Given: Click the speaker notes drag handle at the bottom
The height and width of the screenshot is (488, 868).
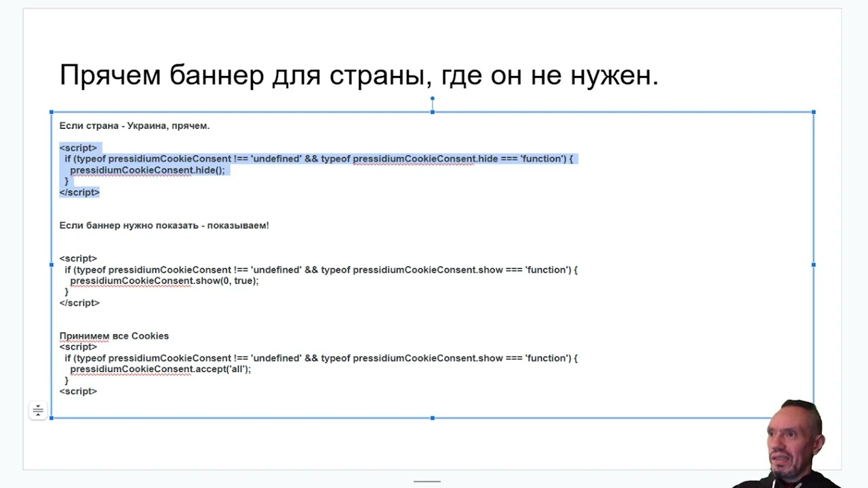Looking at the screenshot, I should coord(427,481).
